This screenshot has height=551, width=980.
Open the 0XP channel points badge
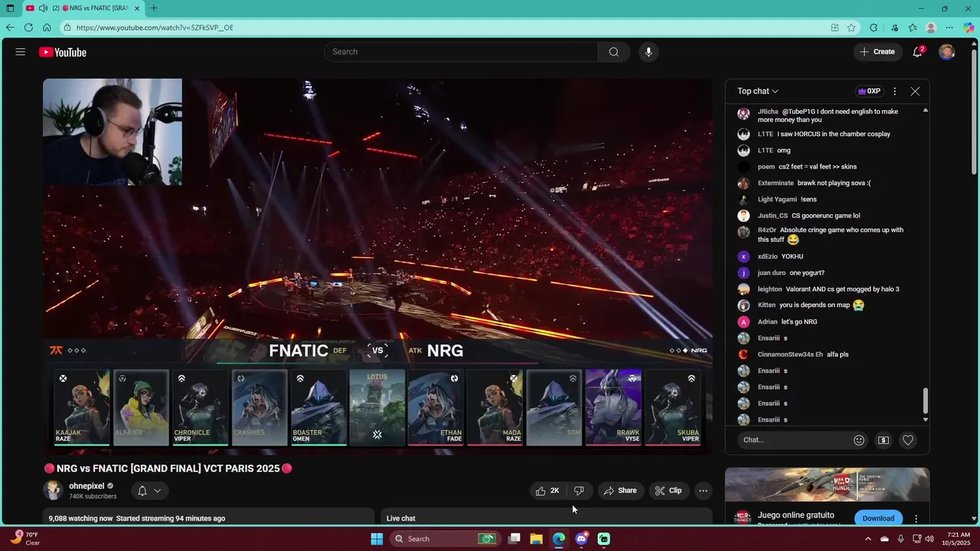click(x=869, y=91)
